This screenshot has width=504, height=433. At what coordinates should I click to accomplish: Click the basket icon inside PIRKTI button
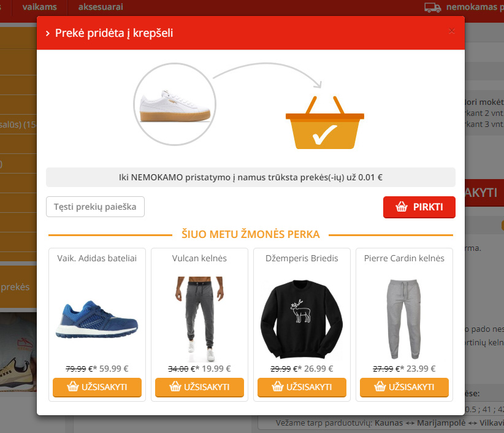point(402,207)
